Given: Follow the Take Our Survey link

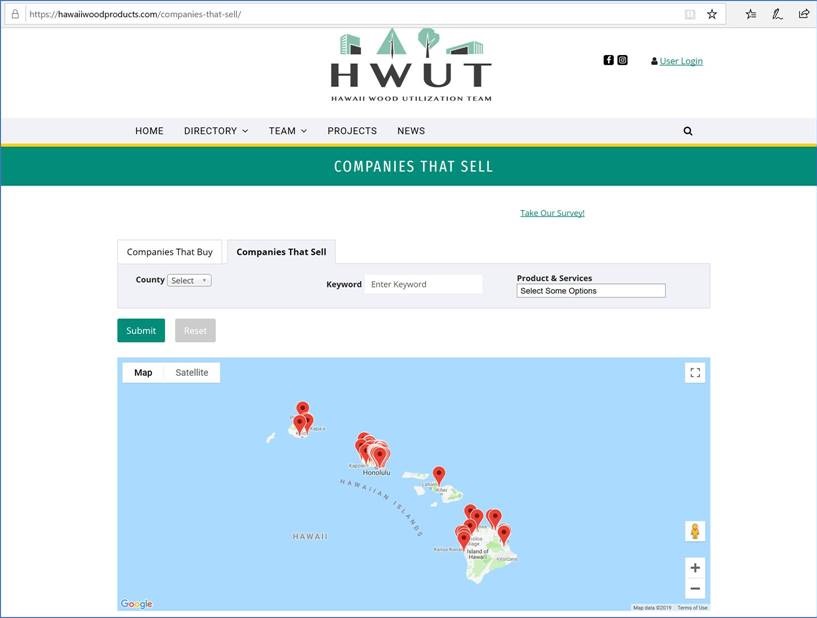Looking at the screenshot, I should [552, 213].
